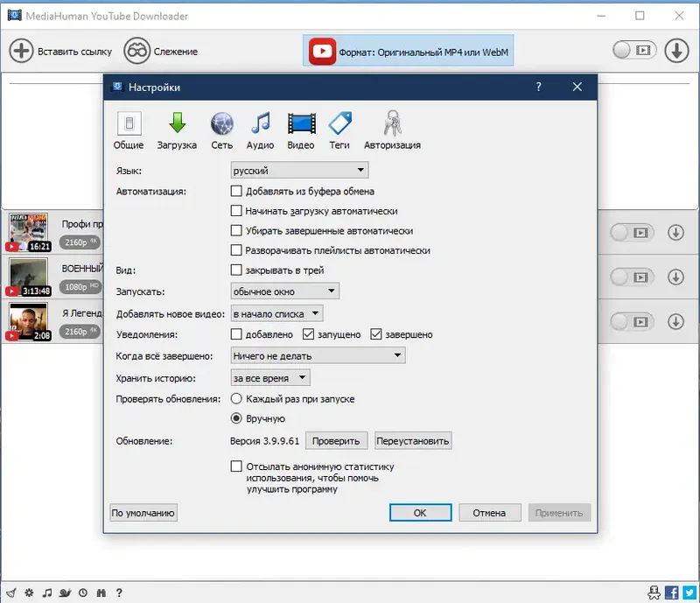The width and height of the screenshot is (700, 603).
Task: Enable Разворачивать плейлисты автоматически checkbox
Action: pos(236,250)
